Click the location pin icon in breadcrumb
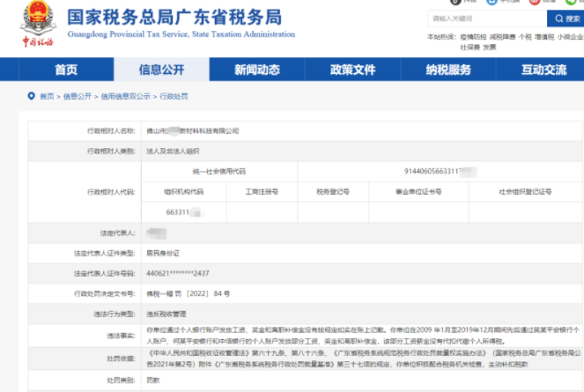584x392 pixels. point(32,96)
